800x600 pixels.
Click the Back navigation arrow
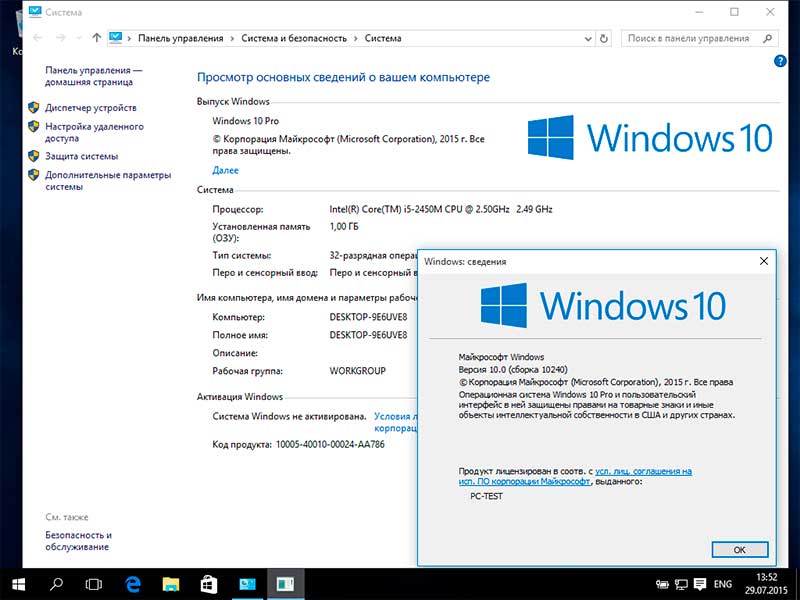click(x=37, y=38)
